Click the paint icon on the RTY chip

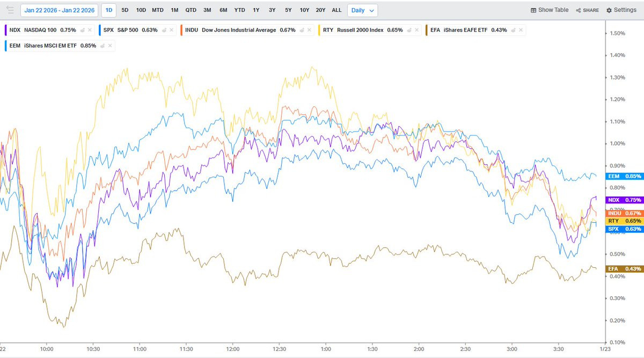(408, 30)
